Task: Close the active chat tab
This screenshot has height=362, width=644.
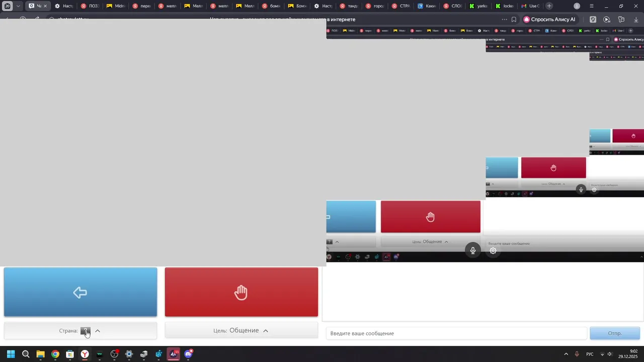Action: click(x=45, y=6)
